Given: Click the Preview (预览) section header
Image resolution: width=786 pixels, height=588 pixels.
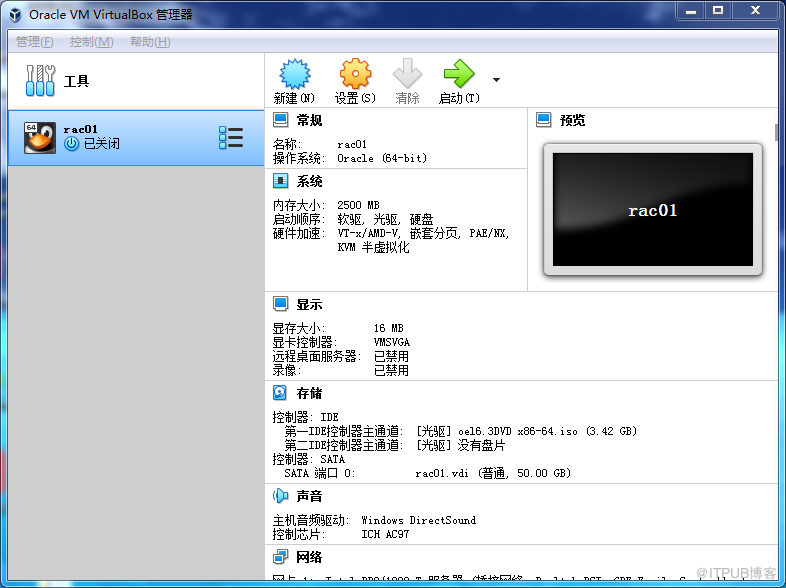Looking at the screenshot, I should (572, 121).
